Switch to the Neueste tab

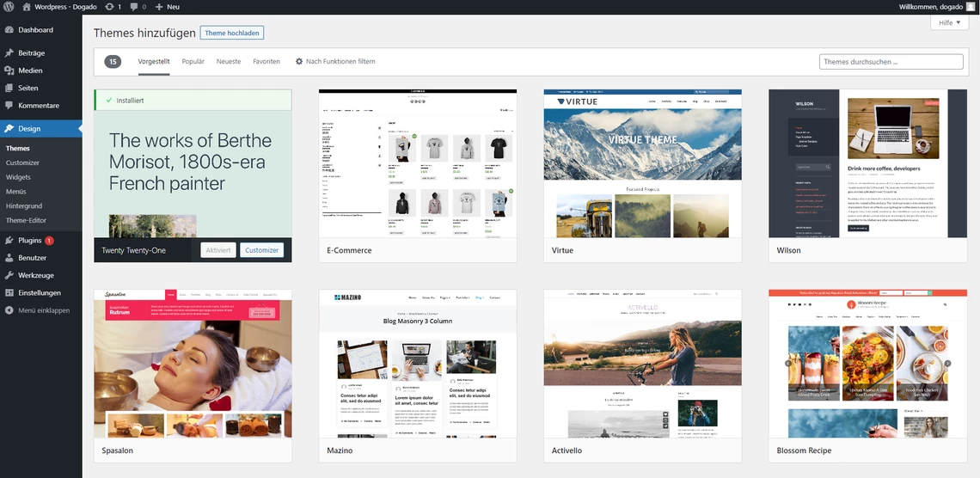(x=229, y=62)
